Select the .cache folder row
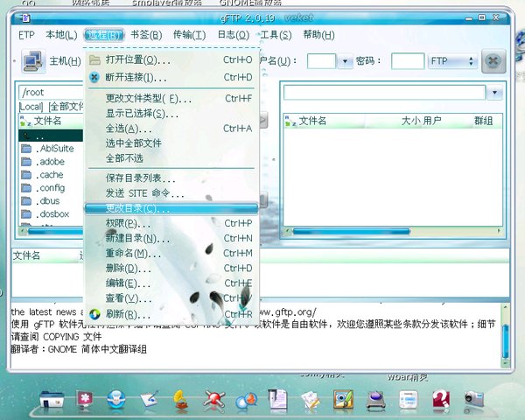 point(51,175)
